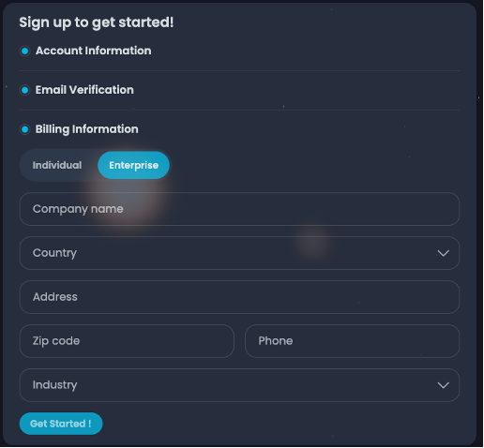This screenshot has width=484, height=448.
Task: Select the Enterprise billing option
Action: pyautogui.click(x=134, y=165)
